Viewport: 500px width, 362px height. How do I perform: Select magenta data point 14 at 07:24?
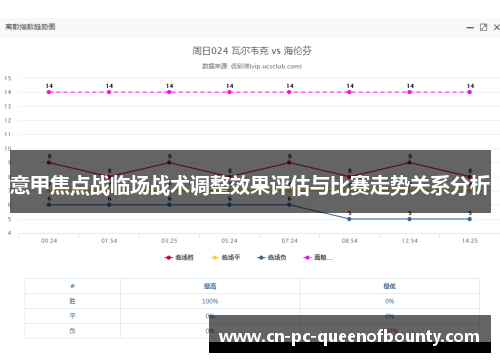pos(289,92)
